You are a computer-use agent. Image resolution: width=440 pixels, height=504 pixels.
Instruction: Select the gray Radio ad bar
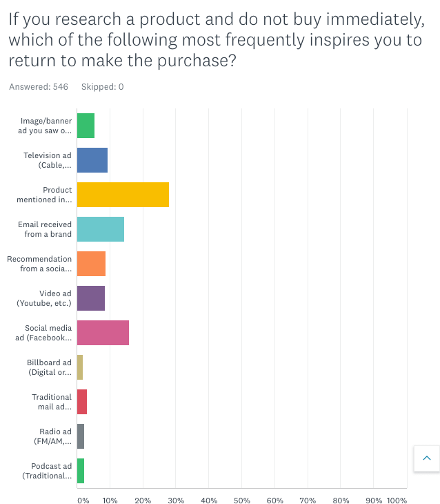coord(81,436)
